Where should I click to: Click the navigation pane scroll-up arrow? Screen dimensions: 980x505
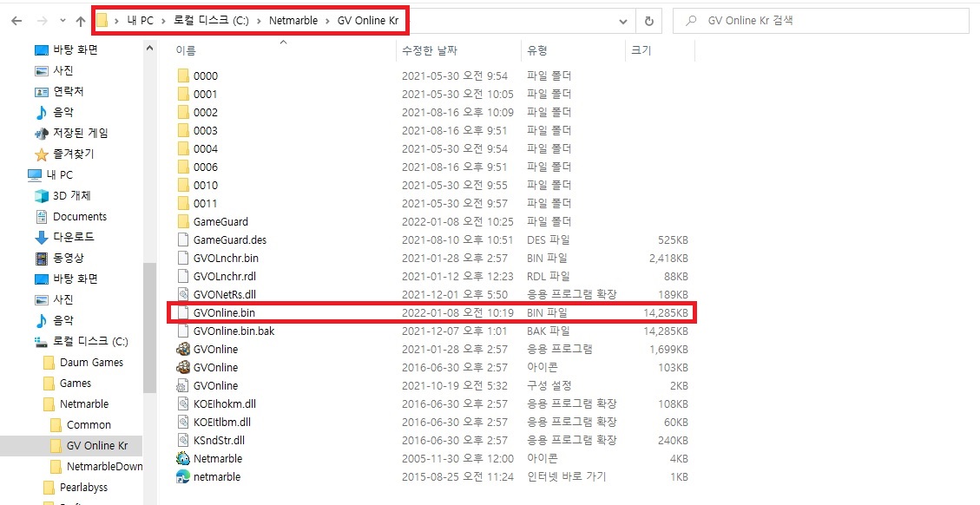(x=150, y=48)
